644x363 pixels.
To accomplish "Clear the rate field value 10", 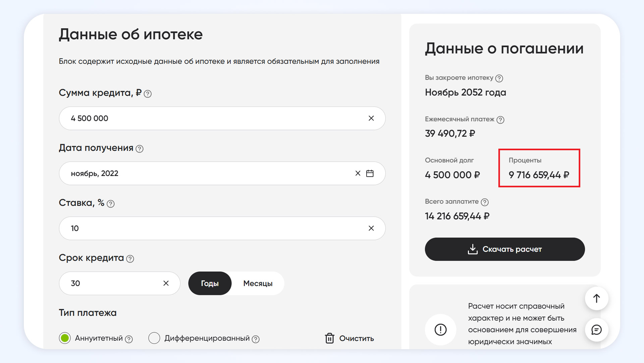I will coord(371,228).
